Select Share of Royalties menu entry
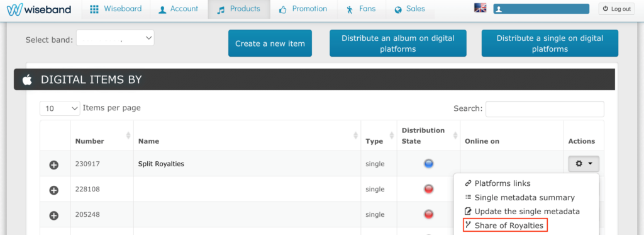Viewport: 644px width, 235px height. coord(505,226)
